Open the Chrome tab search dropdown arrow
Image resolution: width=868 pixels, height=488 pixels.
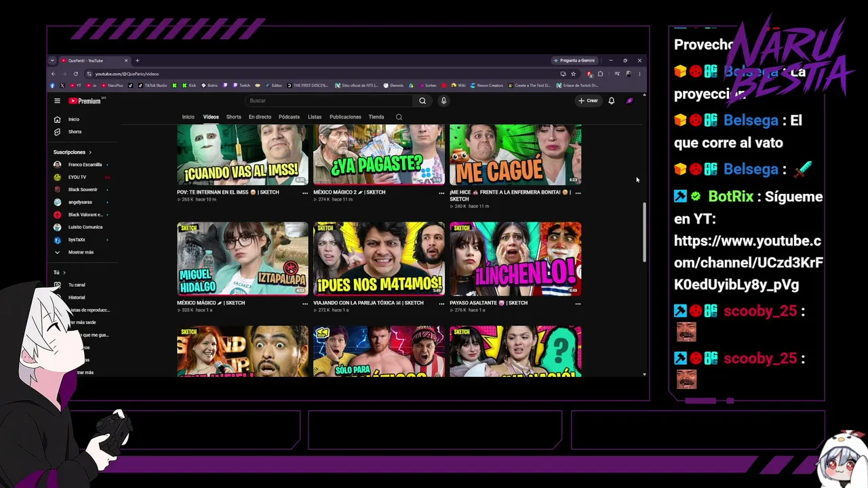click(x=54, y=60)
